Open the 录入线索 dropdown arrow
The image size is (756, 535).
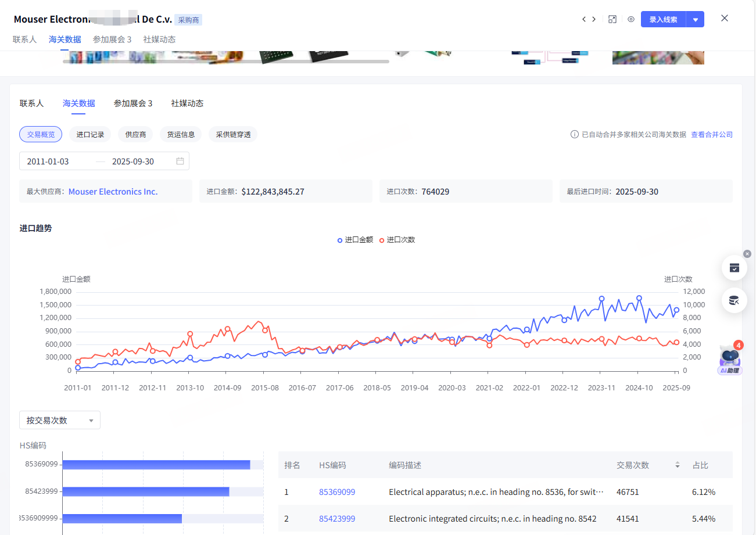point(695,19)
